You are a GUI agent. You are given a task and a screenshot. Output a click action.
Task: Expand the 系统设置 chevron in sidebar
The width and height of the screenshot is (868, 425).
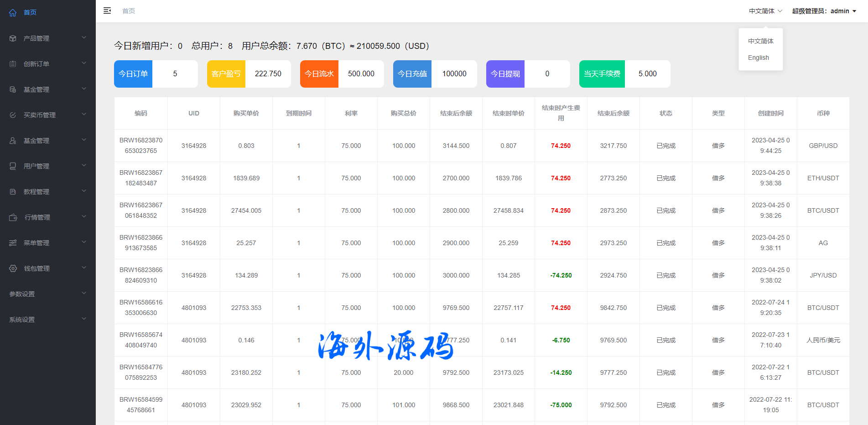click(x=84, y=319)
